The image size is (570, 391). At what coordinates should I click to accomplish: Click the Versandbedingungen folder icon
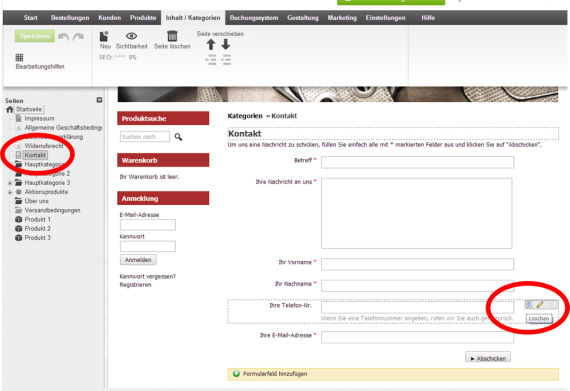tap(19, 210)
